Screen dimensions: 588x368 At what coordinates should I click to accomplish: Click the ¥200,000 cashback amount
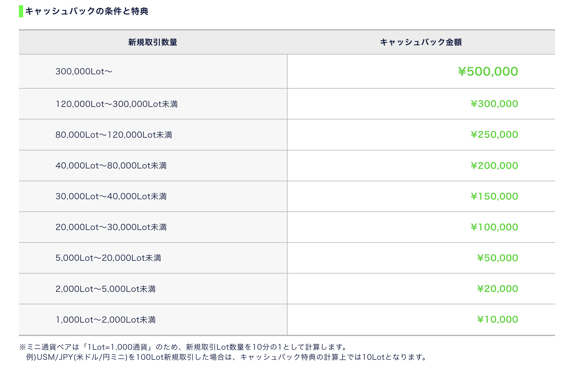[494, 166]
